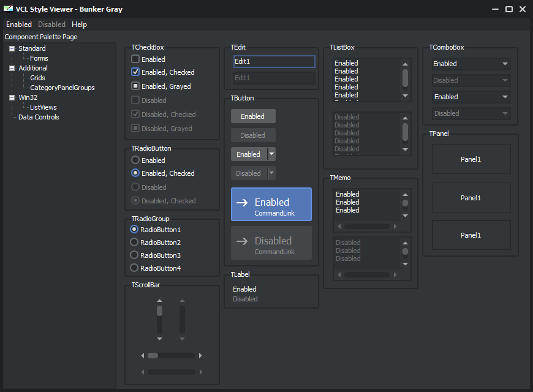Click the enabled horizontal TScrollBar thumb
The width and height of the screenshot is (533, 392).
(153, 356)
